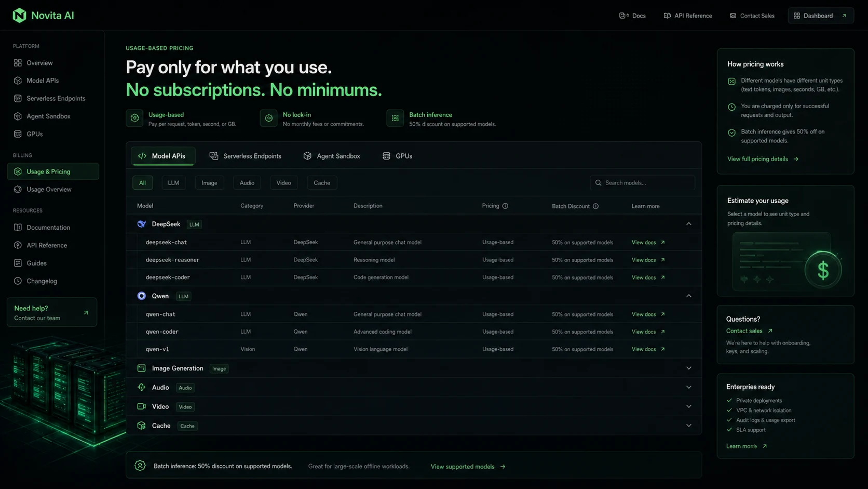Open View docs for deepseek-chat
This screenshot has height=489, width=868.
648,243
